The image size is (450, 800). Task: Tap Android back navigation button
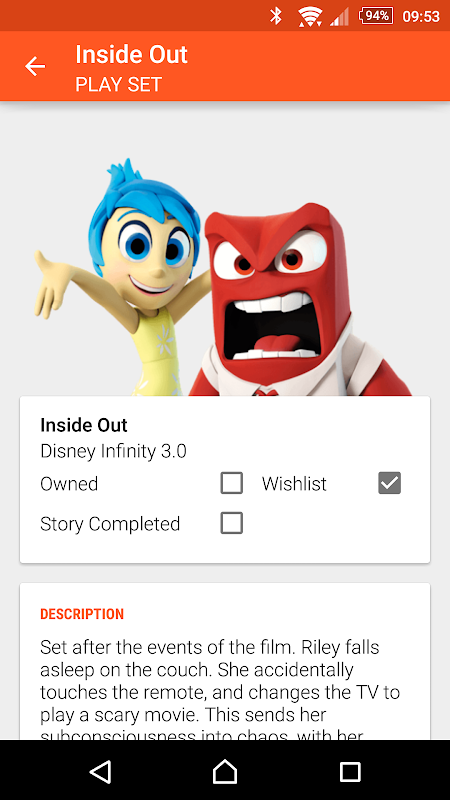coord(100,771)
